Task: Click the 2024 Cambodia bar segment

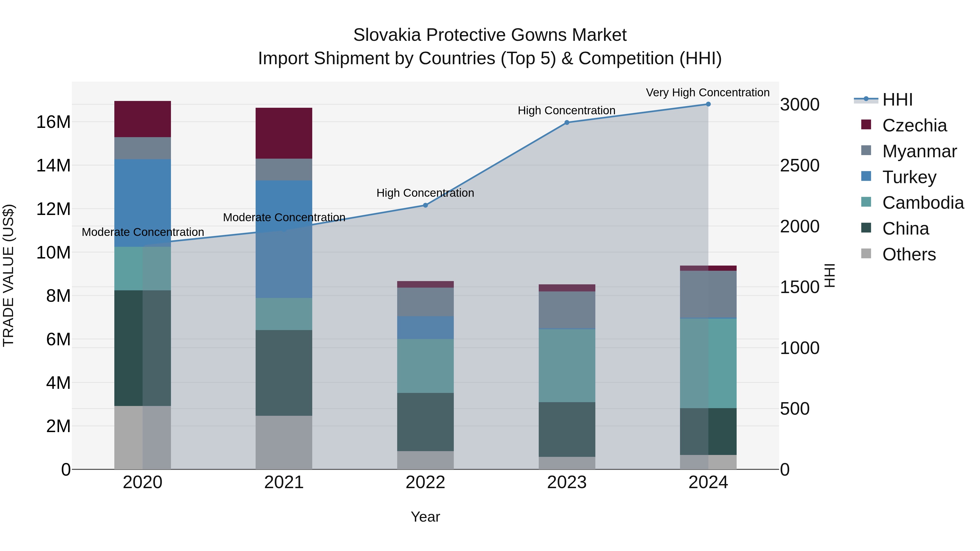Action: pyautogui.click(x=708, y=364)
